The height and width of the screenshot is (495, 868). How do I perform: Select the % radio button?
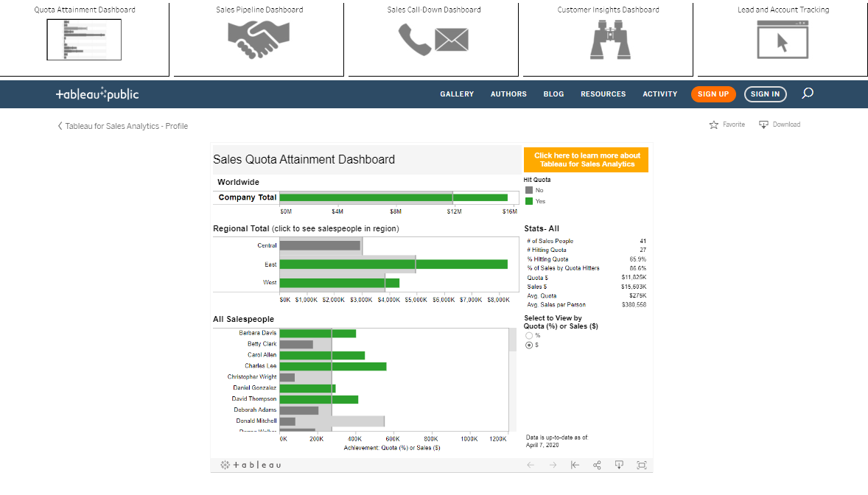pyautogui.click(x=529, y=336)
